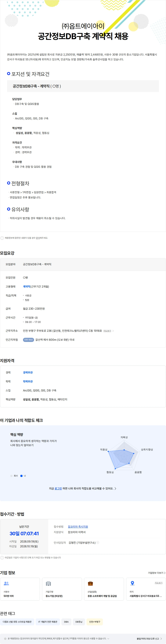Click the blue 경력무관 text
This screenshot has width=166, height=644.
[28, 372]
